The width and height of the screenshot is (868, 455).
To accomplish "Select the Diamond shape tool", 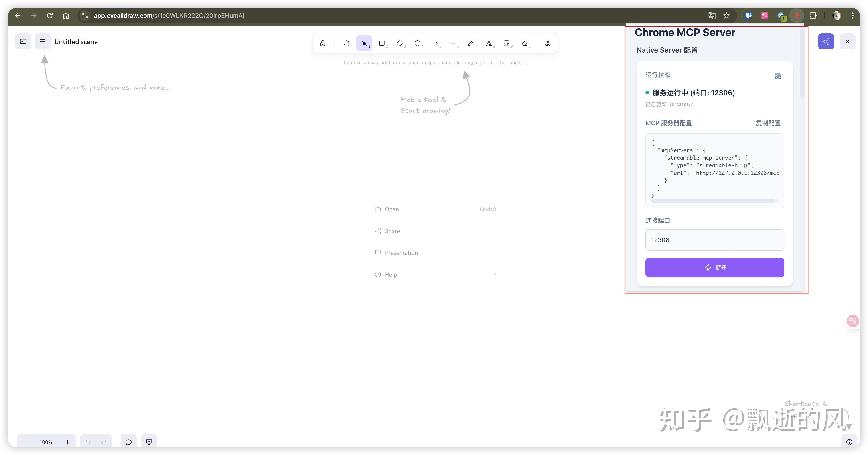I will pos(400,43).
